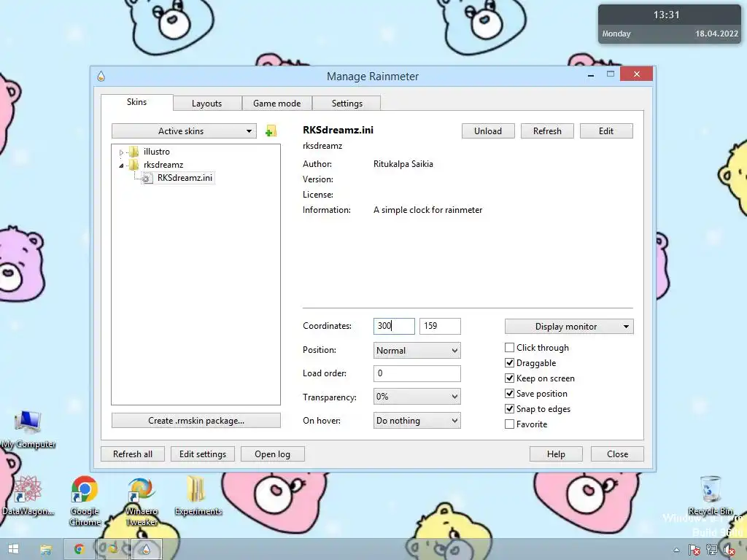Enable the Click through checkbox

coord(509,348)
